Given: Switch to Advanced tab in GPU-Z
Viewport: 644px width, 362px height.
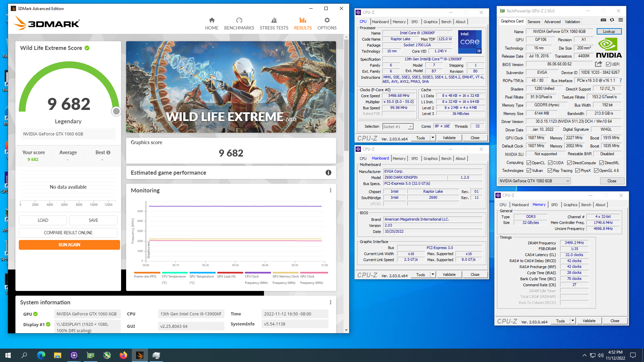Looking at the screenshot, I should pyautogui.click(x=552, y=22).
